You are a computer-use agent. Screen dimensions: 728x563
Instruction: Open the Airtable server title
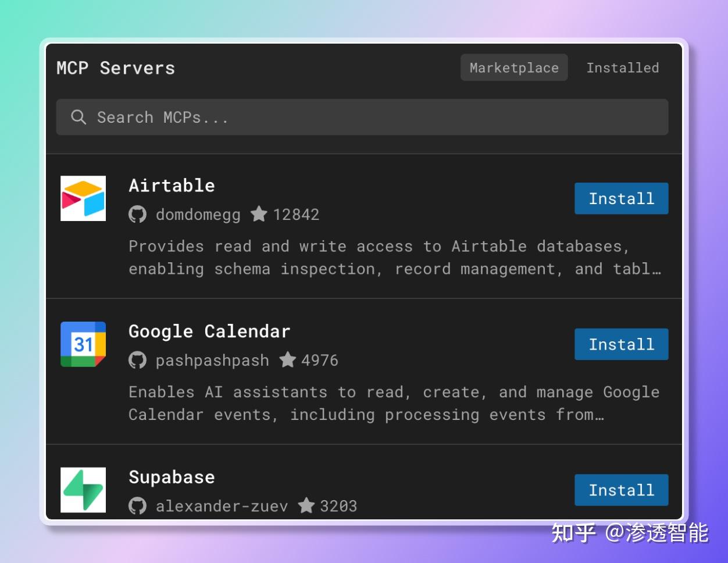tap(172, 186)
